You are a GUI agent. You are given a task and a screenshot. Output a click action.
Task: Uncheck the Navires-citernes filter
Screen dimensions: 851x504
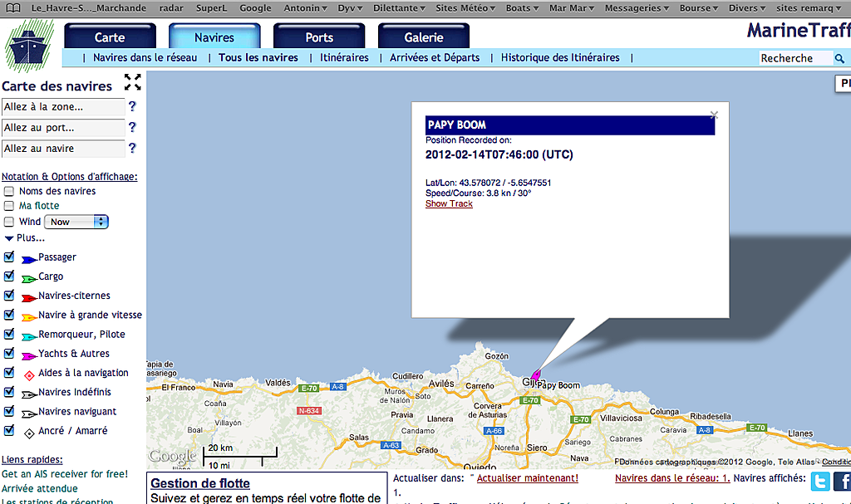tap(8, 296)
